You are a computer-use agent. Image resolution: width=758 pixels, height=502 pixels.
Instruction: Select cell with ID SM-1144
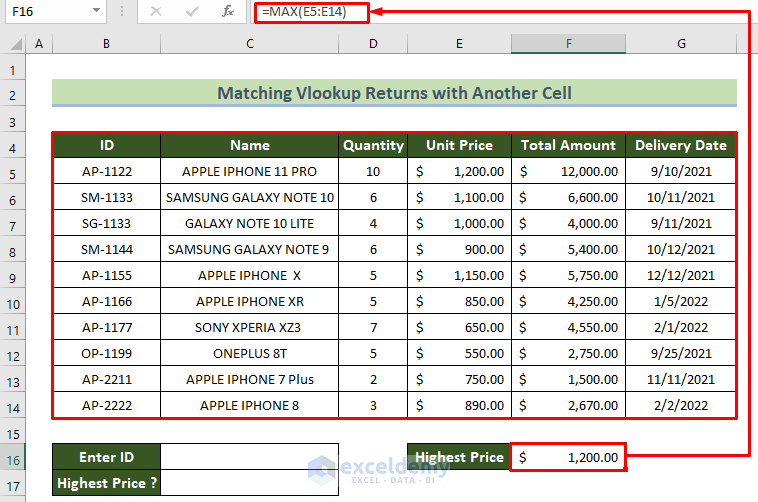106,250
